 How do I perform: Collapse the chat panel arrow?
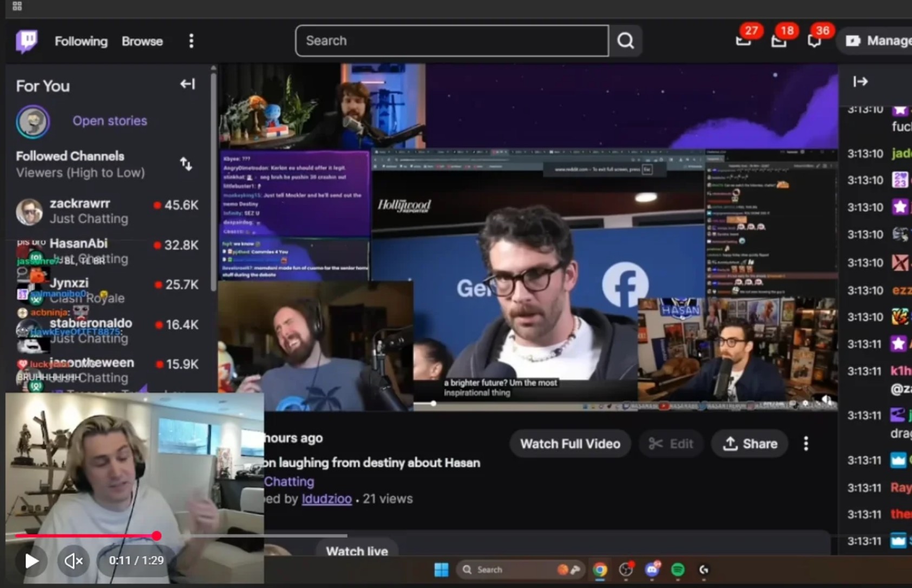(x=861, y=82)
